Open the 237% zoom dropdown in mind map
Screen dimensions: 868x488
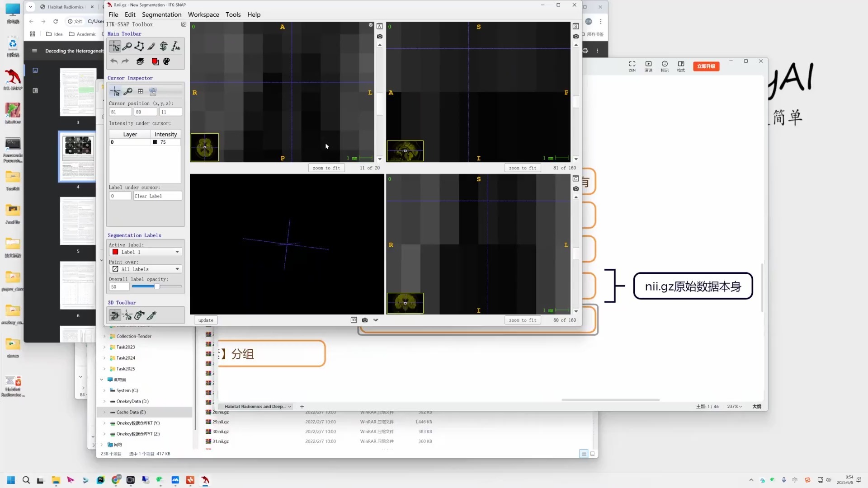[x=735, y=406]
